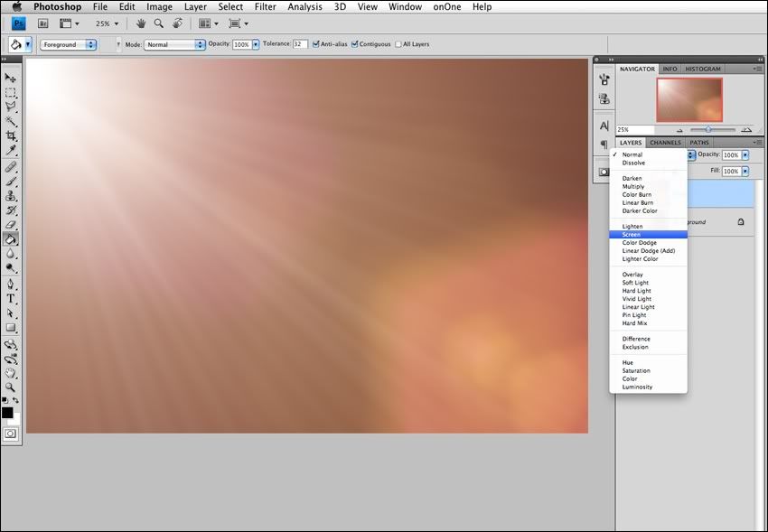
Task: Select the 3D Orbit camera tool
Action: [x=10, y=359]
